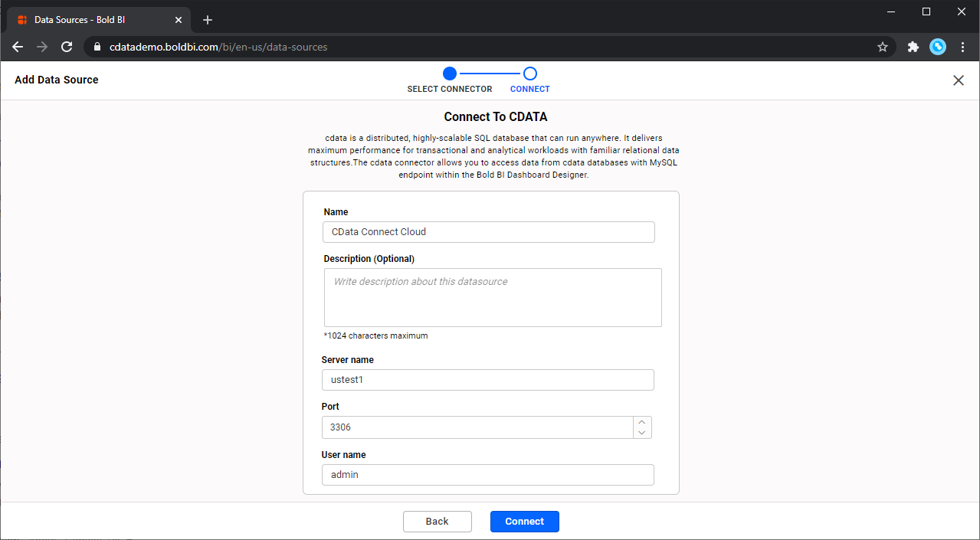The image size is (980, 540).
Task: Click the padlock site info icon
Action: coord(97,47)
